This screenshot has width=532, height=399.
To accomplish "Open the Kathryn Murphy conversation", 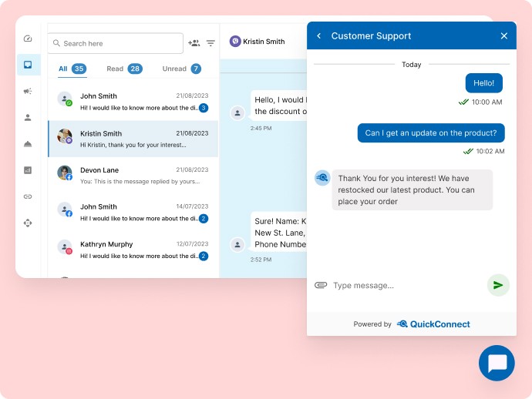I will [x=133, y=250].
